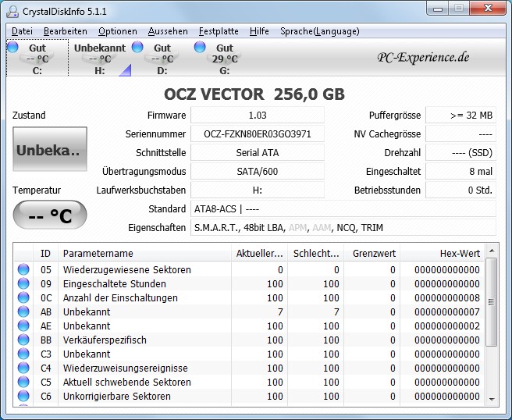Click the Betriebsstunden 0 Std. field
The height and width of the screenshot is (420, 512).
460,190
